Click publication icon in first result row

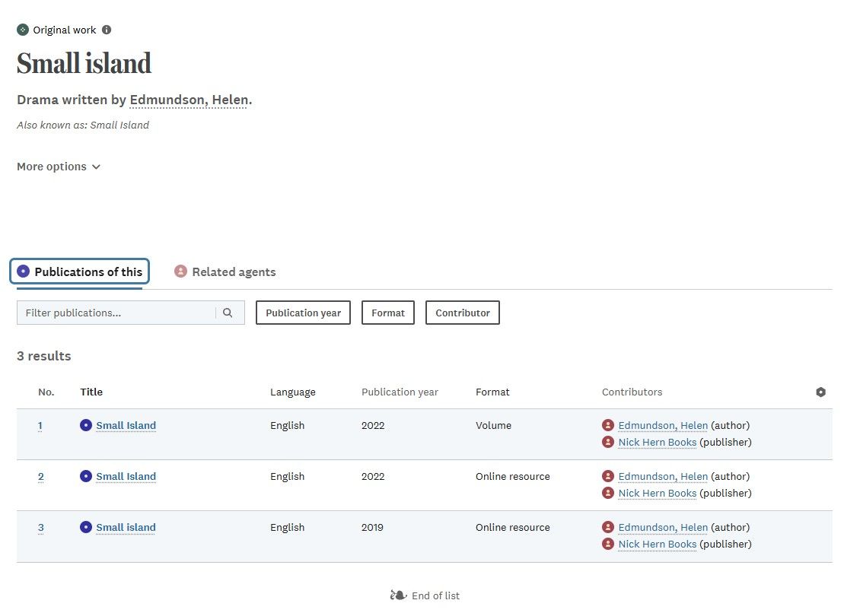coord(86,425)
